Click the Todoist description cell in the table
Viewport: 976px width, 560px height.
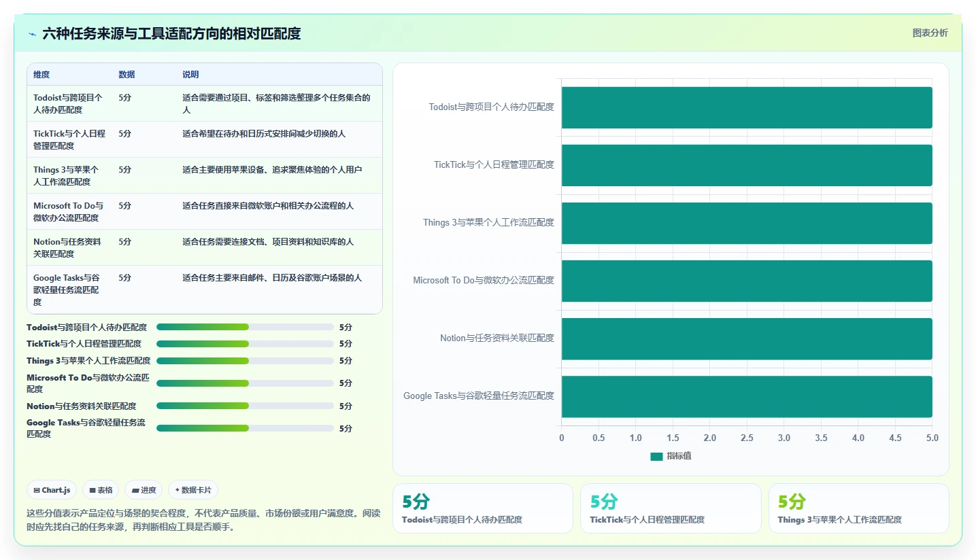tap(277, 103)
